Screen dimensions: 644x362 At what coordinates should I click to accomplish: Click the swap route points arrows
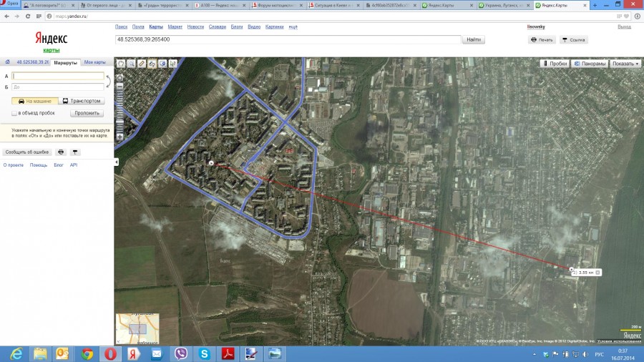109,81
